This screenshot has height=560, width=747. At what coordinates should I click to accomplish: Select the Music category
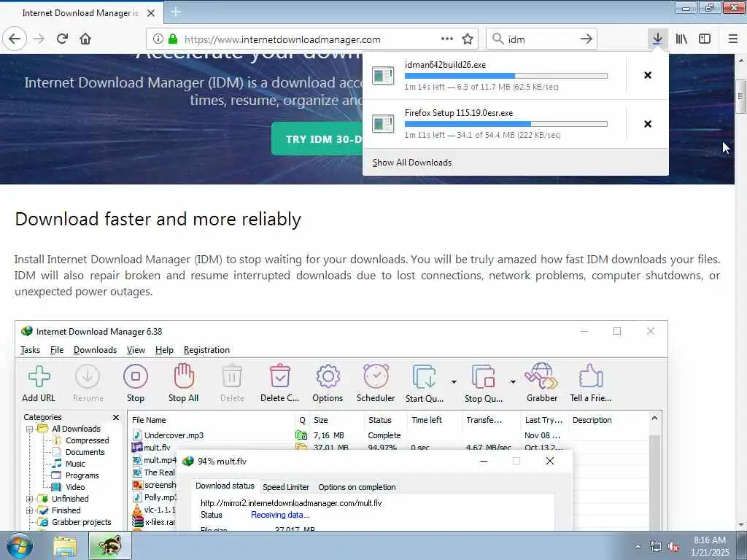[x=75, y=464]
